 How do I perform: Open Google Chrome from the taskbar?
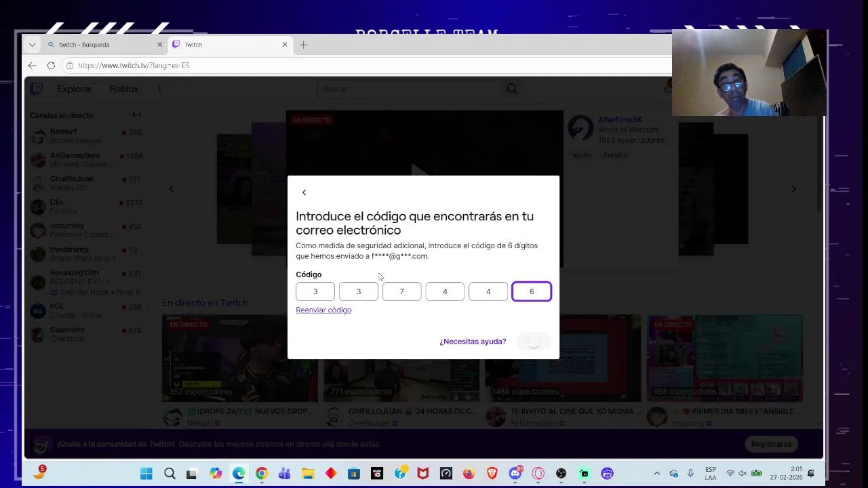[262, 474]
